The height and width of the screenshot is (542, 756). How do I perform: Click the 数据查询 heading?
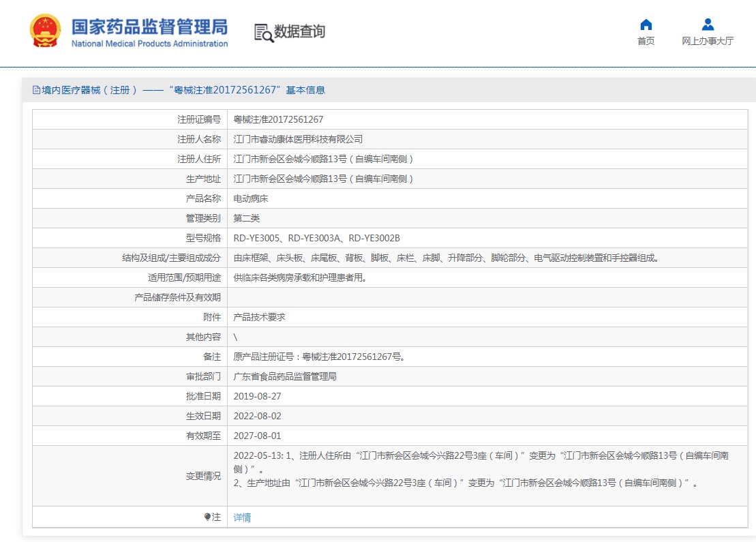[x=299, y=31]
